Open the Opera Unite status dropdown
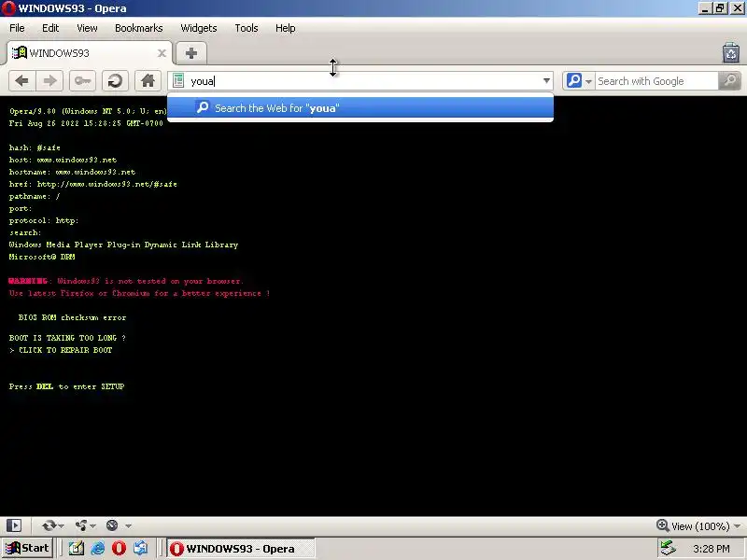This screenshot has height=560, width=747. tap(85, 525)
